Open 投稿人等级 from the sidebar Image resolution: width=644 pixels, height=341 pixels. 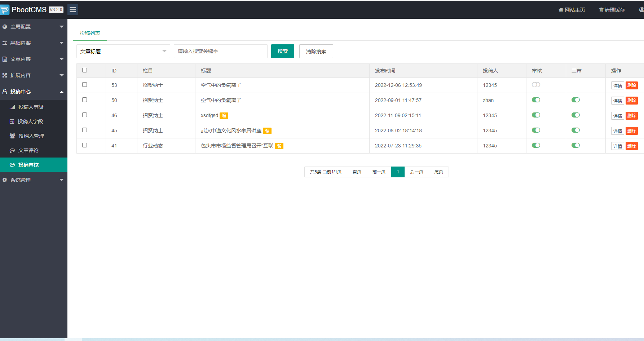(31, 107)
